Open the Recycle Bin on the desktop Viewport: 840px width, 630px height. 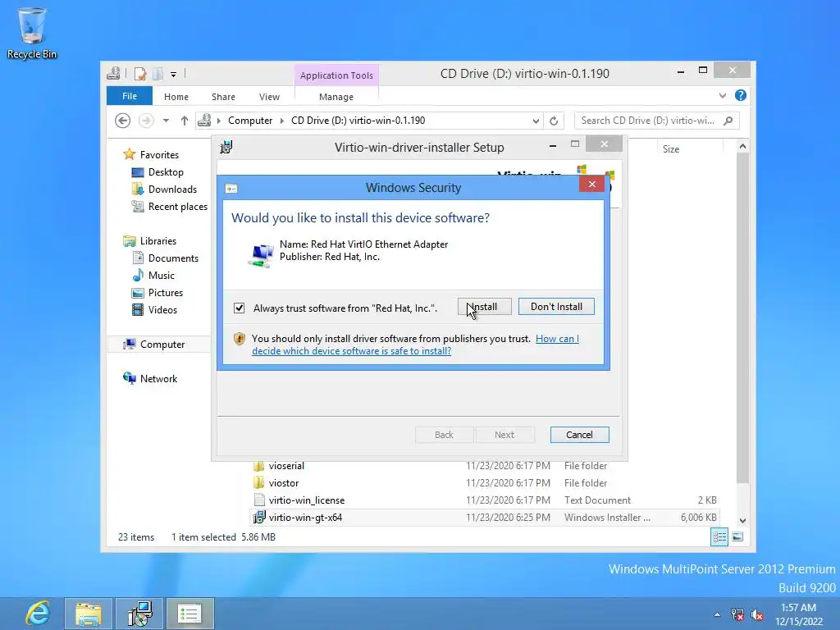tap(32, 33)
